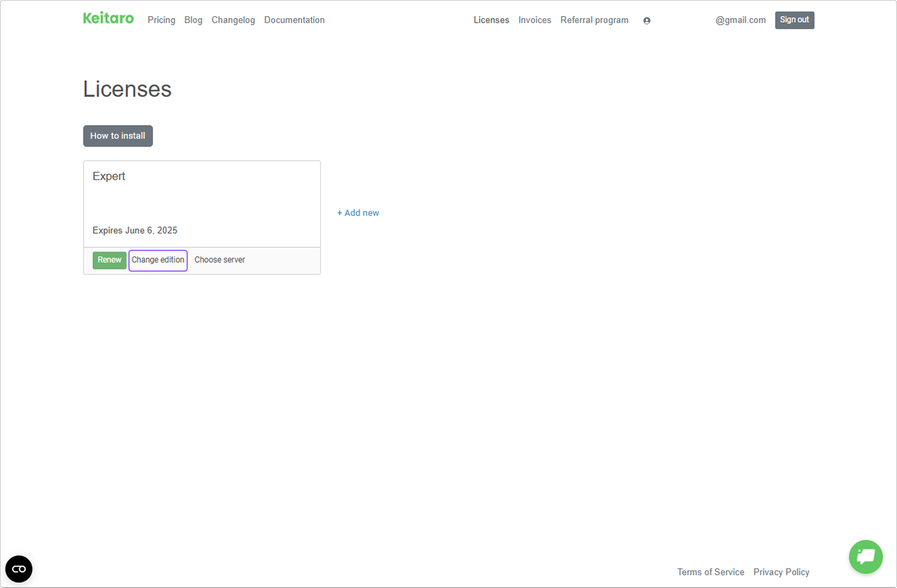This screenshot has height=588, width=897.
Task: Click the Keitaro logo
Action: [108, 18]
